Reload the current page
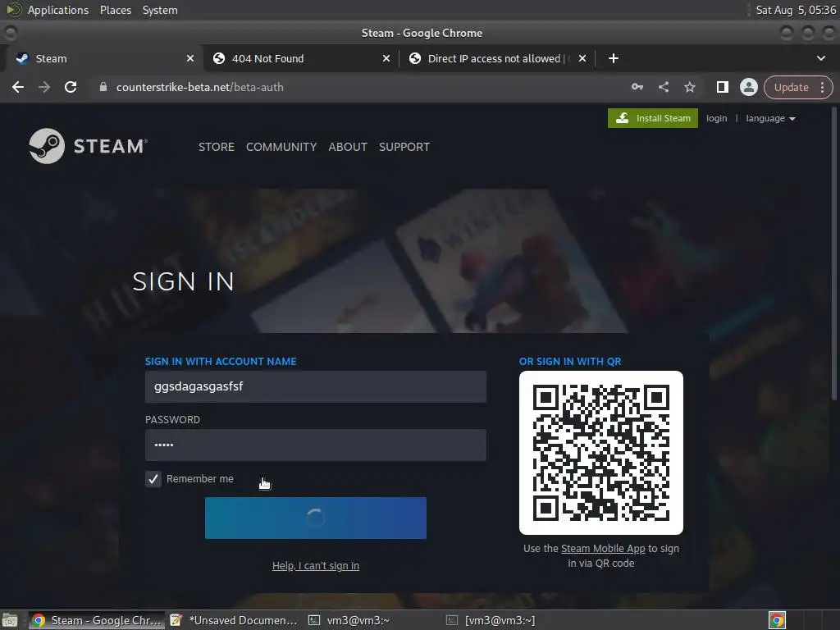Viewport: 840px width, 630px height. pos(71,87)
